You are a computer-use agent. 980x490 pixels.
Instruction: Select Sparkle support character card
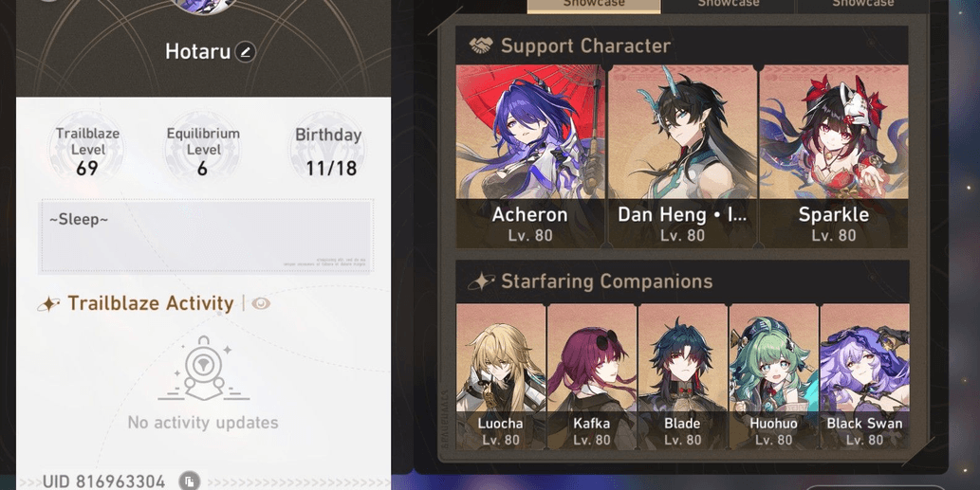pos(834,156)
